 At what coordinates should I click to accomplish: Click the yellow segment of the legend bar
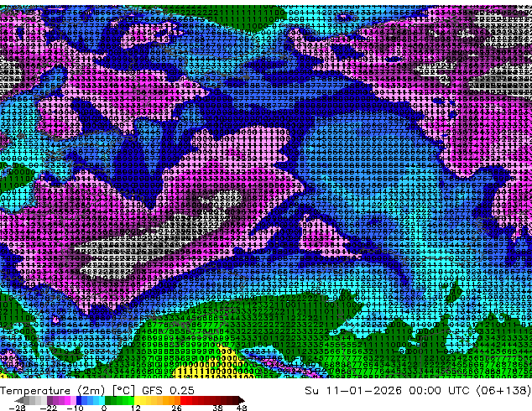pos(137,400)
